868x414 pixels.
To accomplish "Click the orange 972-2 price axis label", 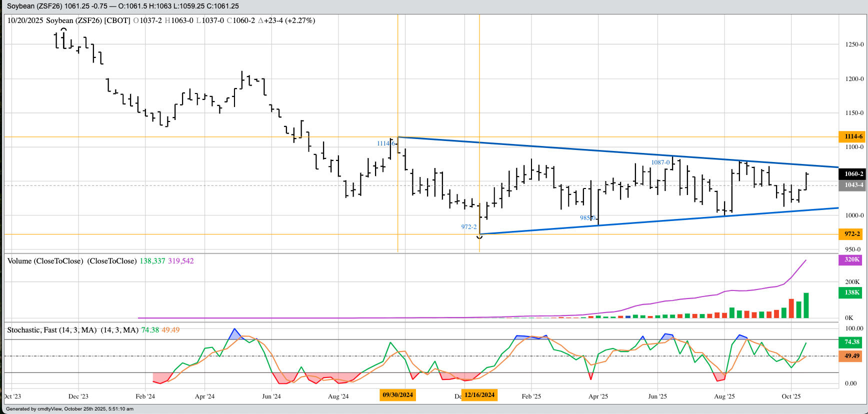I will click(852, 234).
